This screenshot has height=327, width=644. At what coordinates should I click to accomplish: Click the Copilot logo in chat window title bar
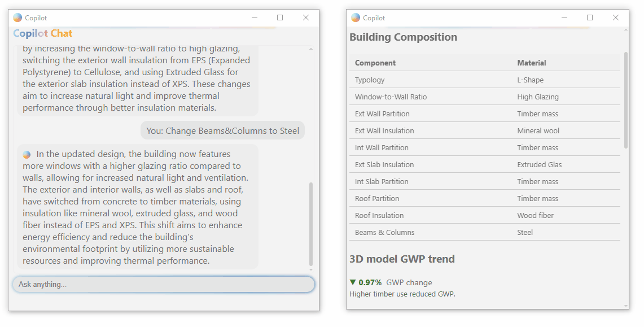17,18
